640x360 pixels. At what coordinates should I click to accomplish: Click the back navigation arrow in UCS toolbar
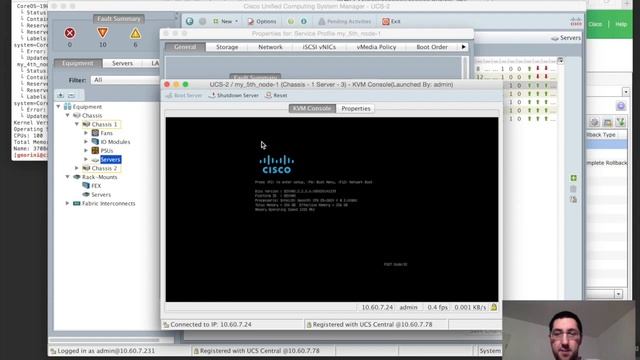[189, 21]
